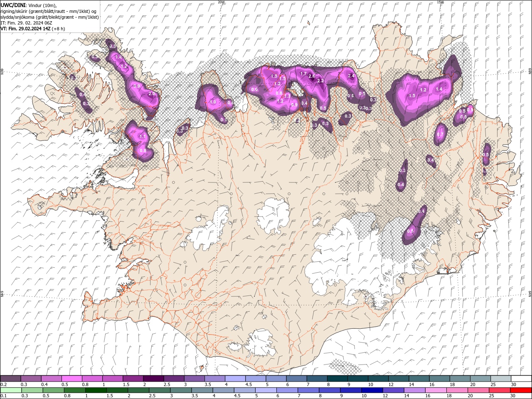Click the darkest purple 2 swatch in upper legend
The width and height of the screenshot is (532, 399).
tap(153, 379)
